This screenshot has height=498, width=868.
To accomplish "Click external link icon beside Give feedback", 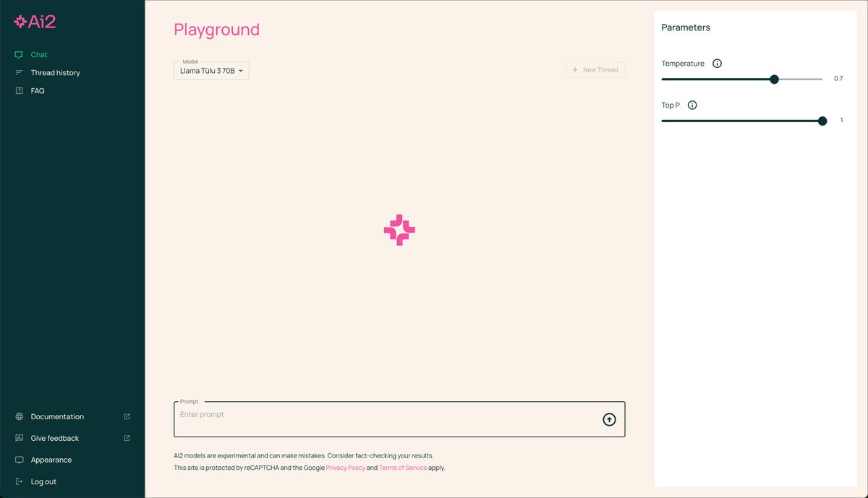I will click(127, 439).
